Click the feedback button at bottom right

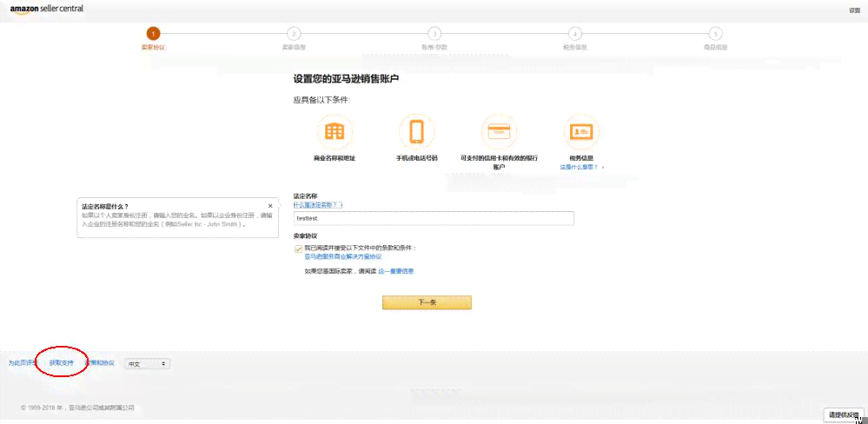tap(845, 414)
